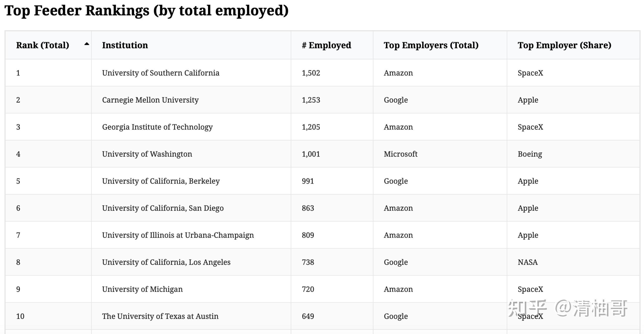Select The University of Texas at Austin
This screenshot has width=644, height=334.
coord(160,316)
